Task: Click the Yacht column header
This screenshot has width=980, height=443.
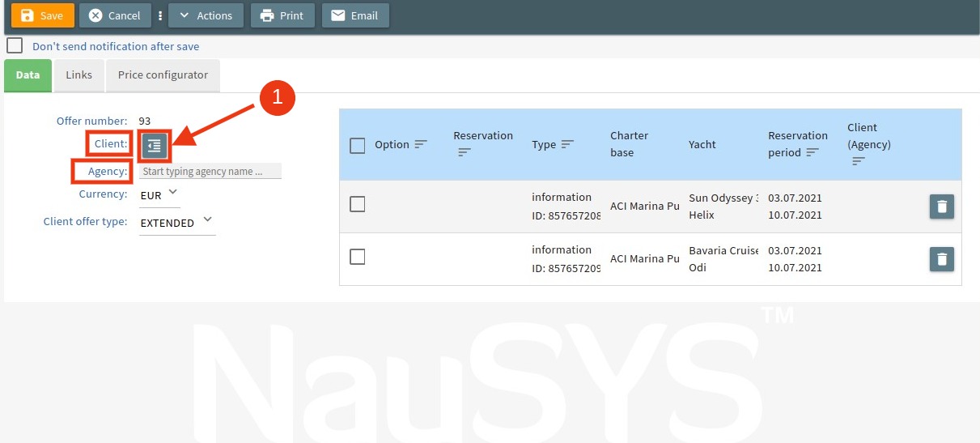Action: (702, 144)
